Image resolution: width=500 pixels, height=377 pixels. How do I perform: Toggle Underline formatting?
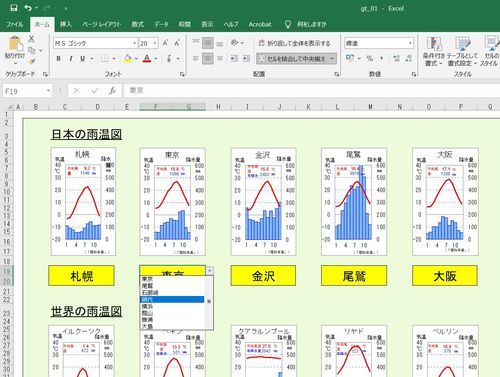83,59
